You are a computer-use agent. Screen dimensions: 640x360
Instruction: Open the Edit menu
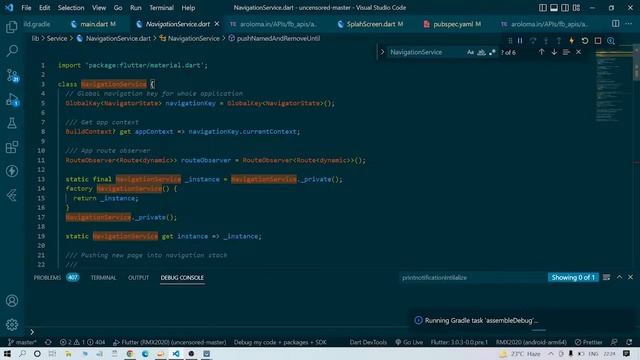[44, 8]
